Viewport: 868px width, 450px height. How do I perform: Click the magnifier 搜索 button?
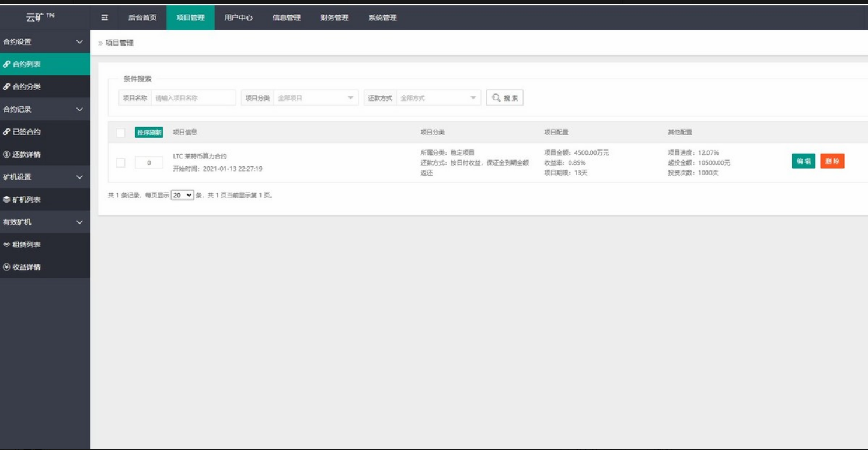tap(503, 97)
